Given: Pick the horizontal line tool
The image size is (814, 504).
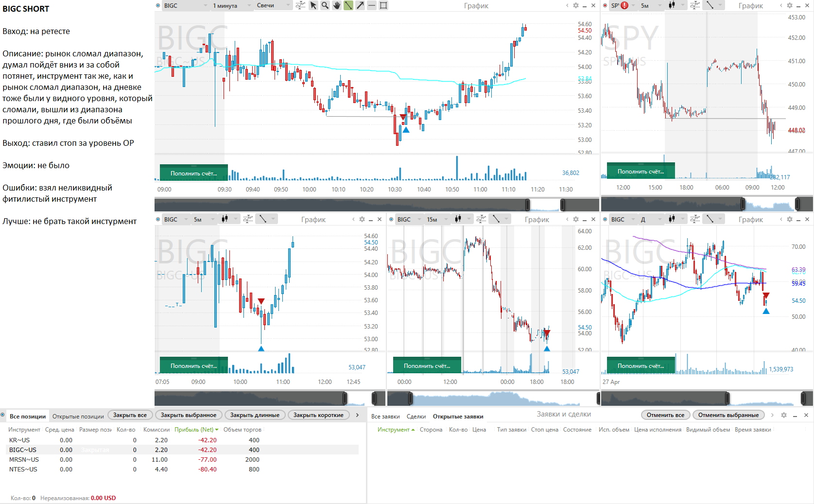Looking at the screenshot, I should (x=372, y=5).
